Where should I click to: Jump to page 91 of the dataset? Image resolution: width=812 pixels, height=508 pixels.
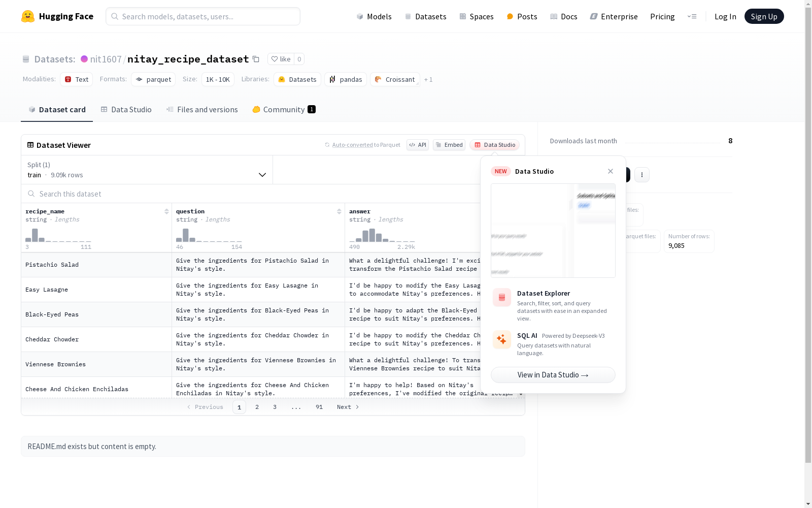[x=319, y=407]
